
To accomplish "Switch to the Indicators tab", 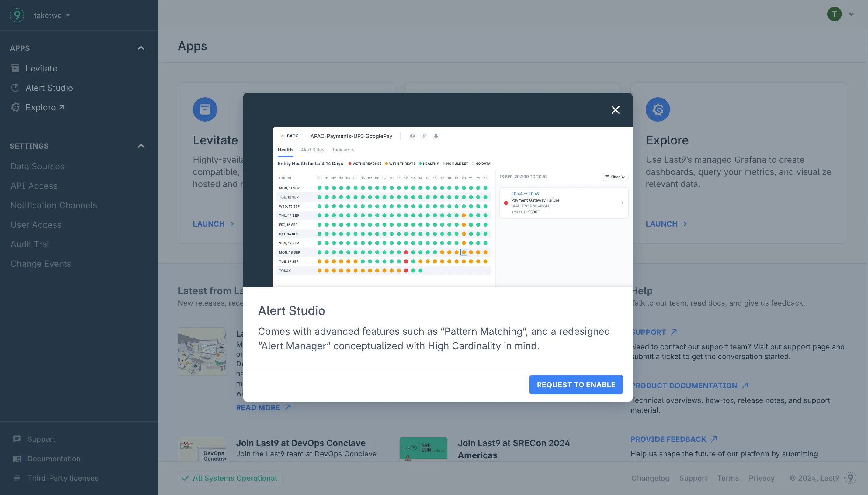I will 343,150.
